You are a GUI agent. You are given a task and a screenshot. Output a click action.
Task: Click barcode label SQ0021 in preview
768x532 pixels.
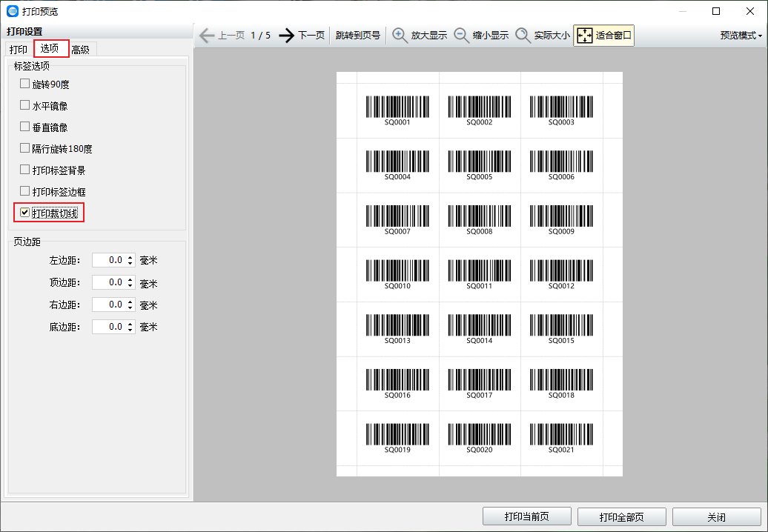click(561, 439)
